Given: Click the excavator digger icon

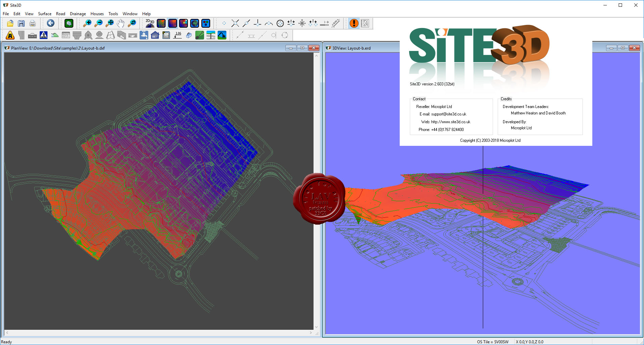Looking at the screenshot, I should 222,35.
